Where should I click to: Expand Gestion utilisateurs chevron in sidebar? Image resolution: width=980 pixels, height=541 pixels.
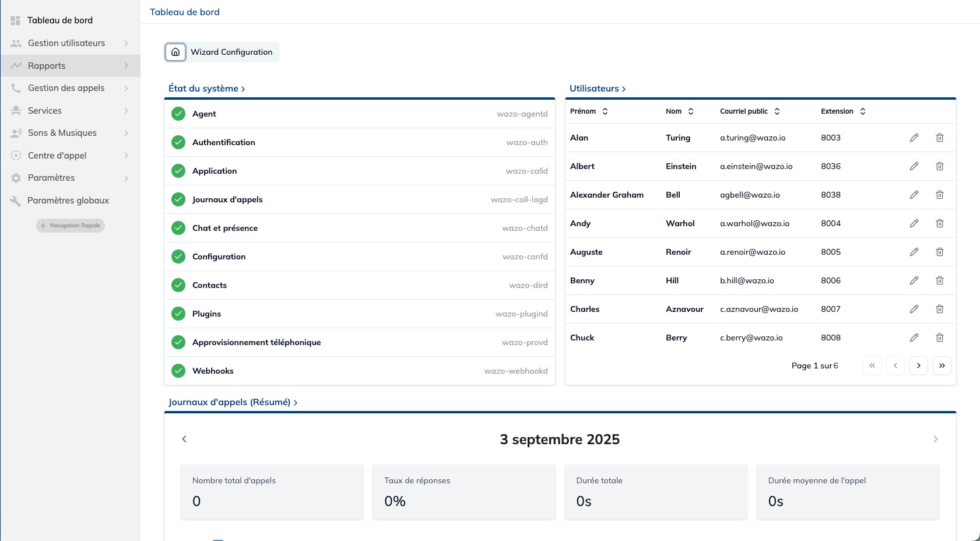[126, 43]
